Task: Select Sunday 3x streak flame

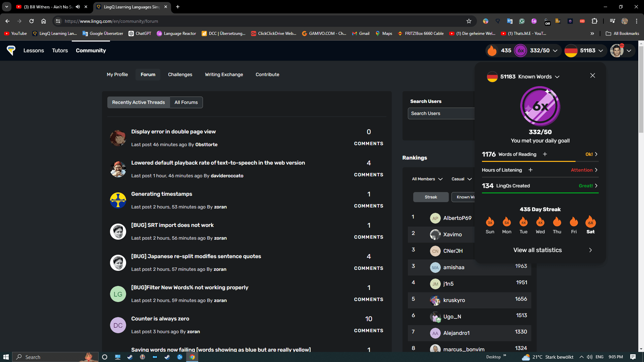Action: (490, 222)
